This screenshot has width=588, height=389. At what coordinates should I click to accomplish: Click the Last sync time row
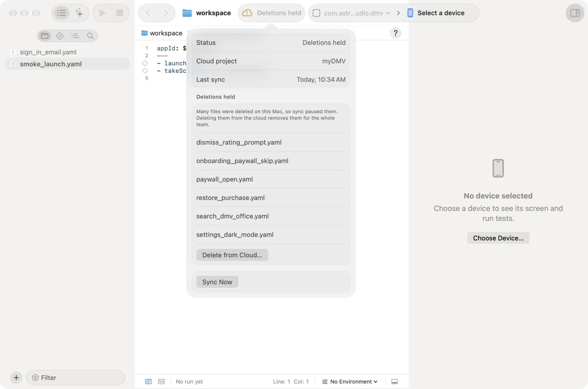click(x=271, y=79)
